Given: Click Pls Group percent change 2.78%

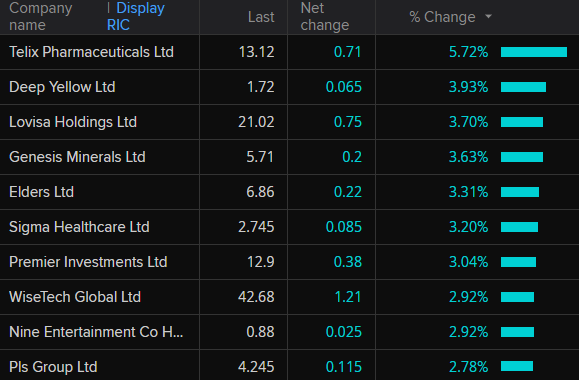Looking at the screenshot, I should click(468, 367).
